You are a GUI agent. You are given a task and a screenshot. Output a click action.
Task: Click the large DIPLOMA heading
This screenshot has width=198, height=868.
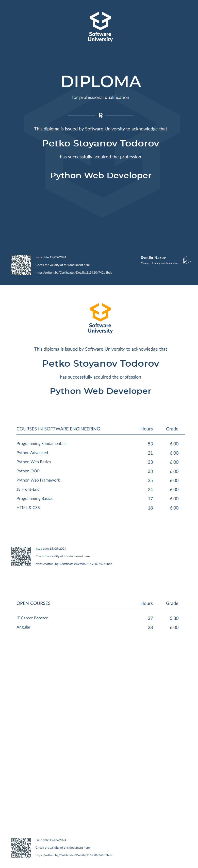click(101, 82)
